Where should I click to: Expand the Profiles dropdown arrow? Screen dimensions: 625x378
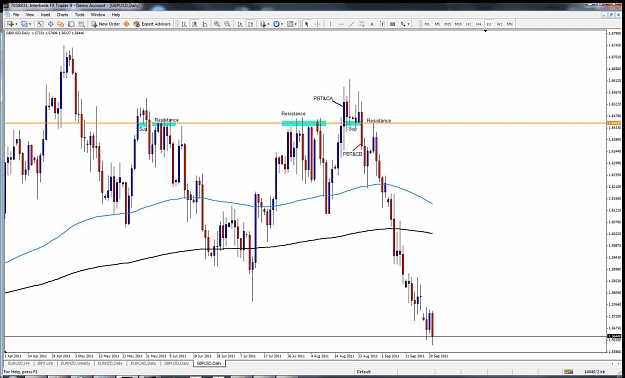[30, 24]
